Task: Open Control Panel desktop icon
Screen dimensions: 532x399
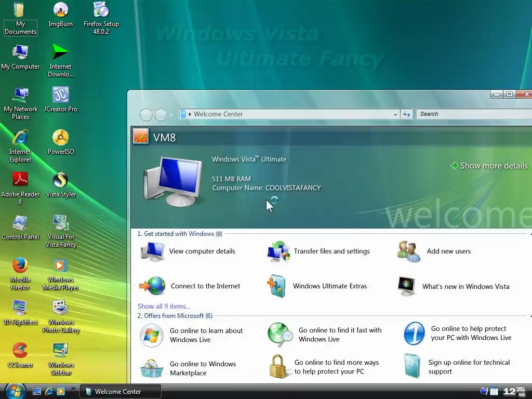Action: tap(20, 228)
